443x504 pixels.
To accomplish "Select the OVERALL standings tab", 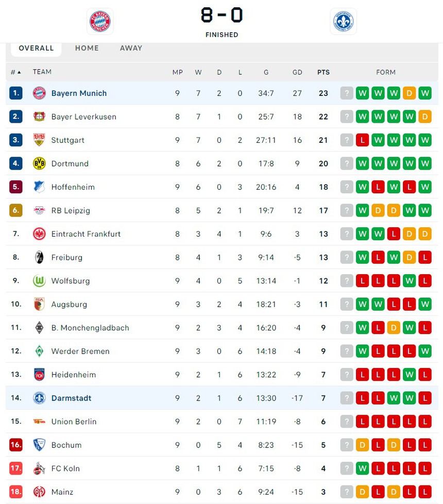I will 36,48.
